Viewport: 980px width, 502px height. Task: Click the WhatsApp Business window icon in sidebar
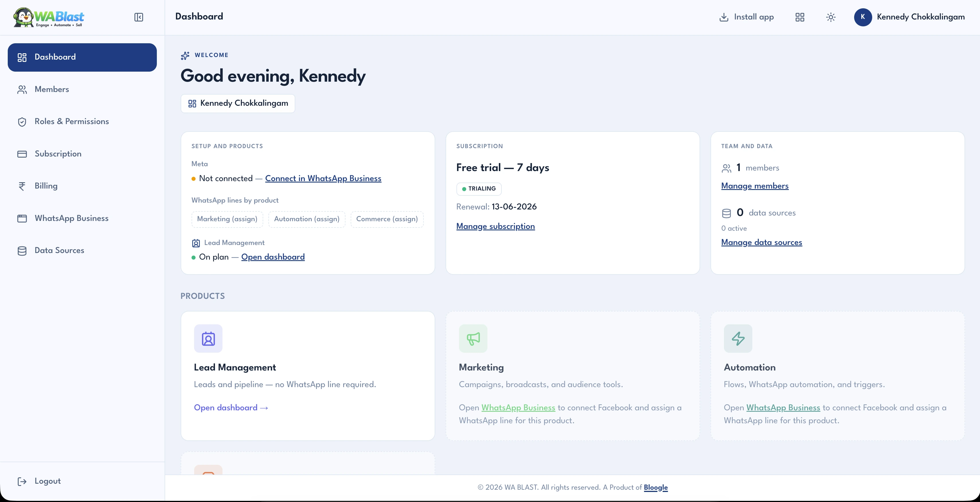click(x=22, y=219)
